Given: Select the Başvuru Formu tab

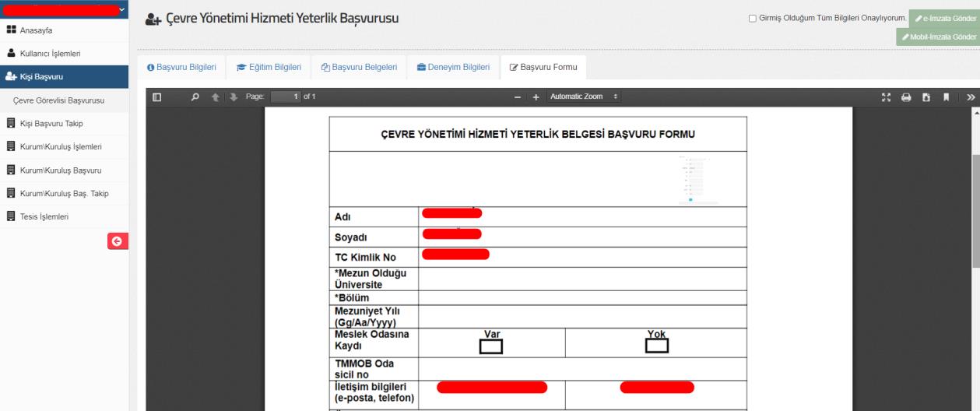Looking at the screenshot, I should coord(543,68).
